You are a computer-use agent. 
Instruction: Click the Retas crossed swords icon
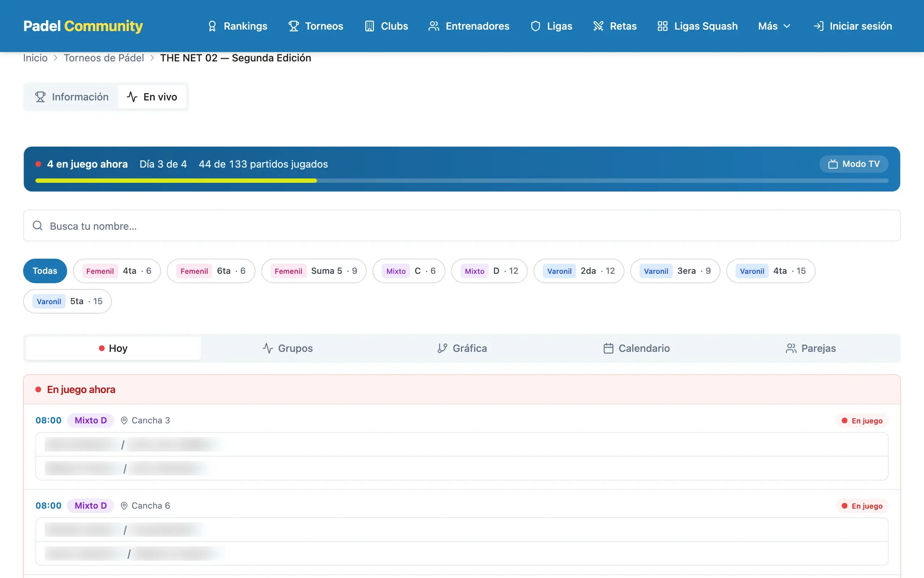(x=598, y=26)
